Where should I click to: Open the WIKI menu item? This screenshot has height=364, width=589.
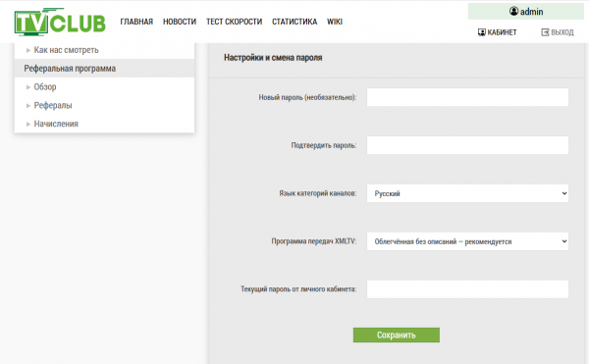[335, 22]
